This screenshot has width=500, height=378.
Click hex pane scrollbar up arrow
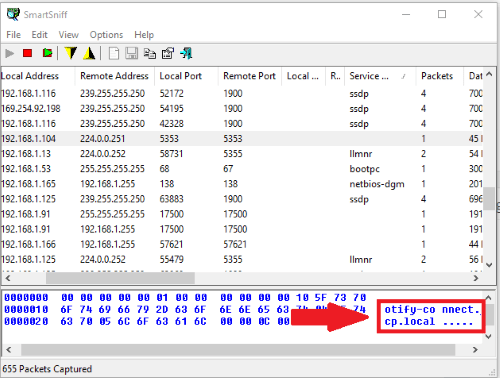[x=488, y=297]
